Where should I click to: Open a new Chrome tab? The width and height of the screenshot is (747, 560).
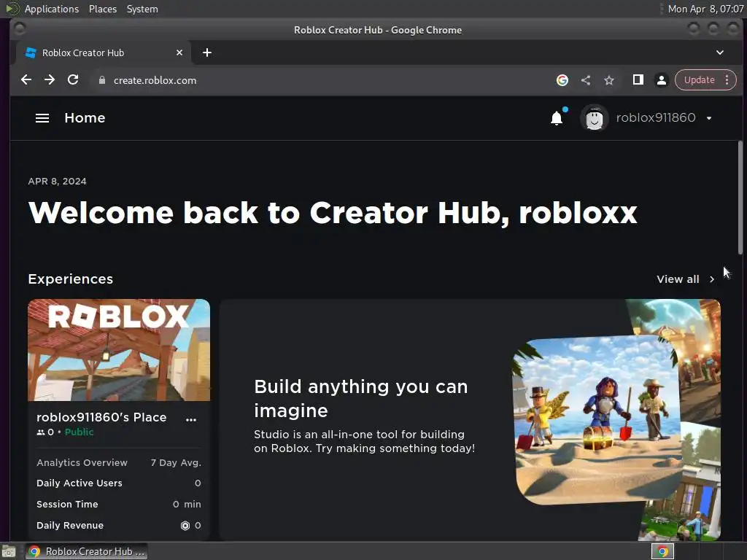[206, 52]
